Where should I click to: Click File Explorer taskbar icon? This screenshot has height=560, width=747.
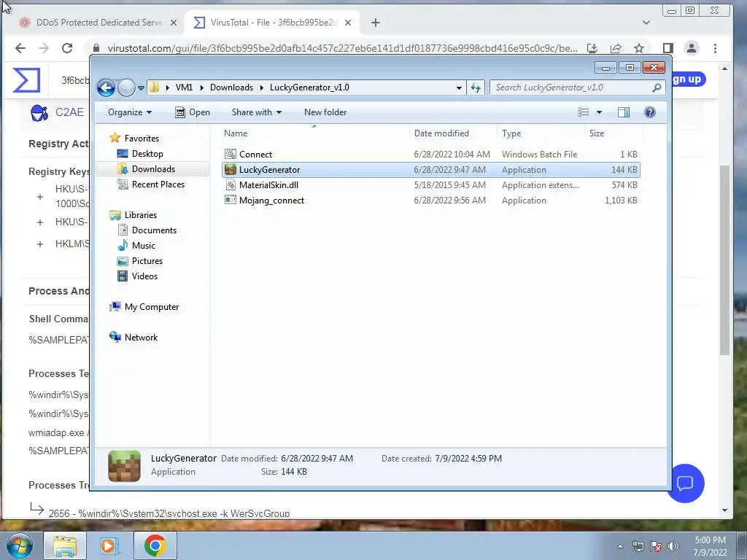click(65, 545)
